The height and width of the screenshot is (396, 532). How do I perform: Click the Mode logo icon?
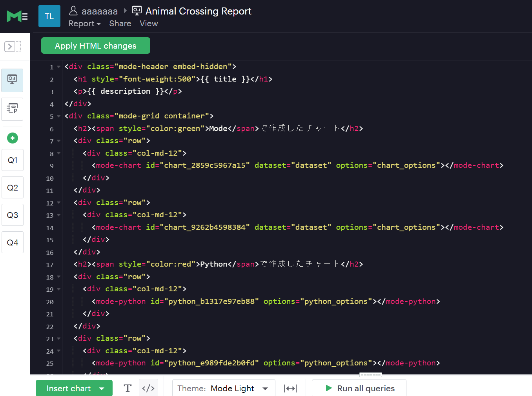tap(17, 16)
